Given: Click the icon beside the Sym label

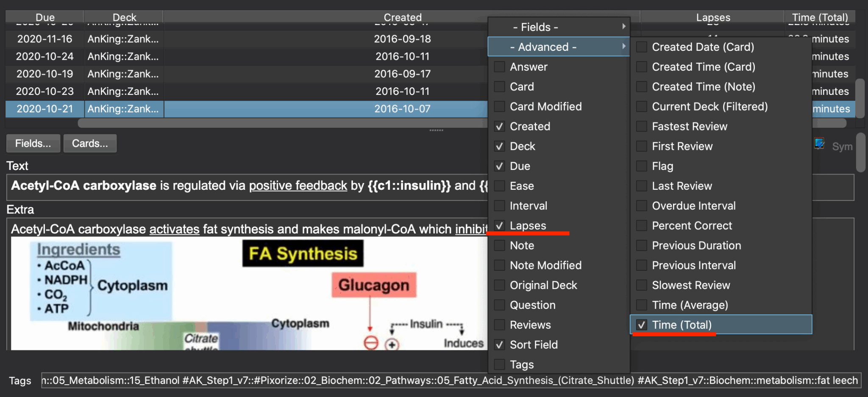Looking at the screenshot, I should 819,144.
